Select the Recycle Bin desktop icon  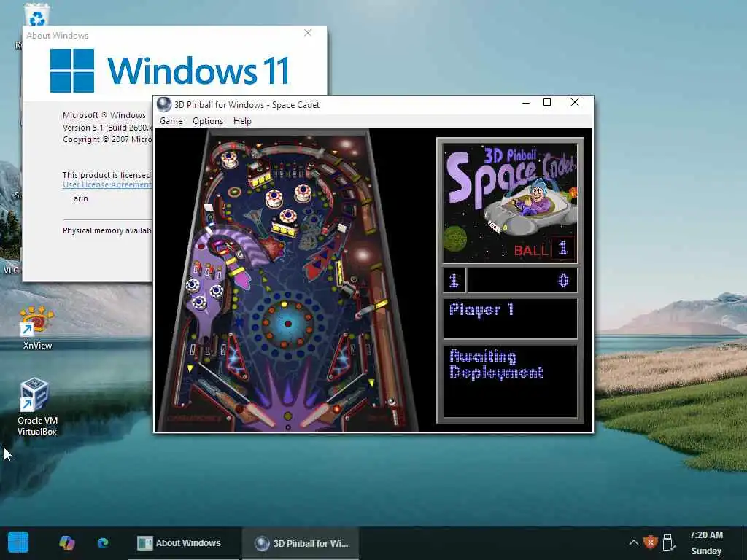(36, 15)
